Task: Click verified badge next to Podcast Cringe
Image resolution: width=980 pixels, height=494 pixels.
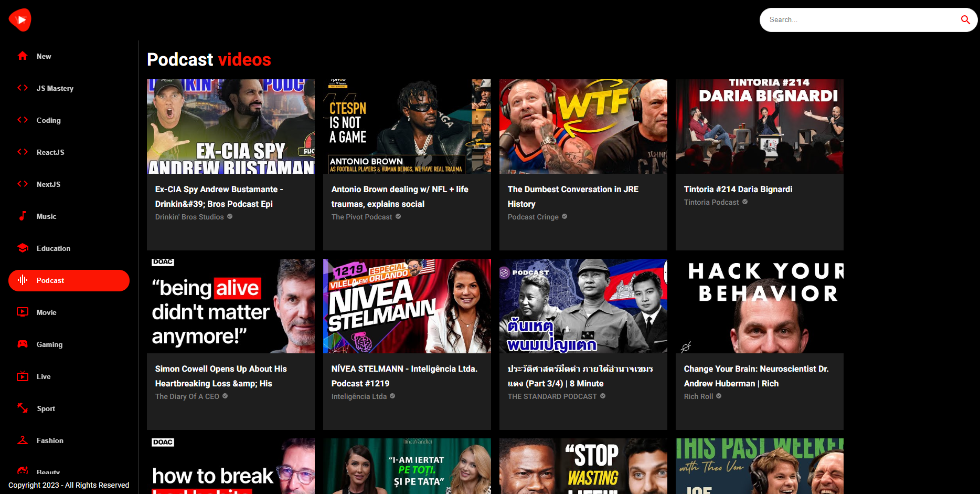Action: pyautogui.click(x=564, y=216)
